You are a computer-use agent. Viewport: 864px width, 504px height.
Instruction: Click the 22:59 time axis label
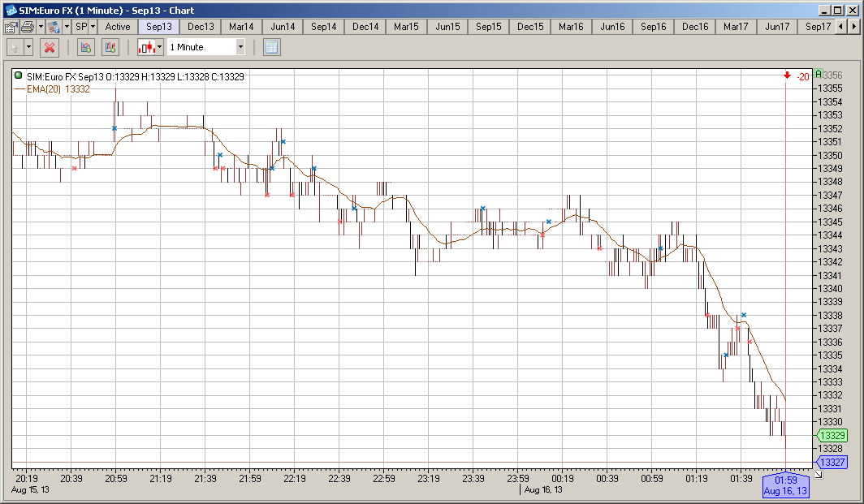tap(383, 478)
